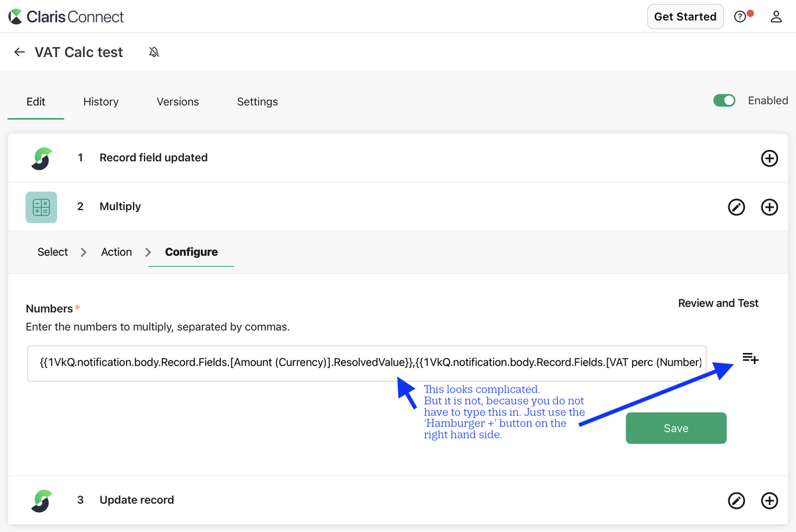The height and width of the screenshot is (532, 796).
Task: Click the Review and Test link
Action: coord(718,303)
